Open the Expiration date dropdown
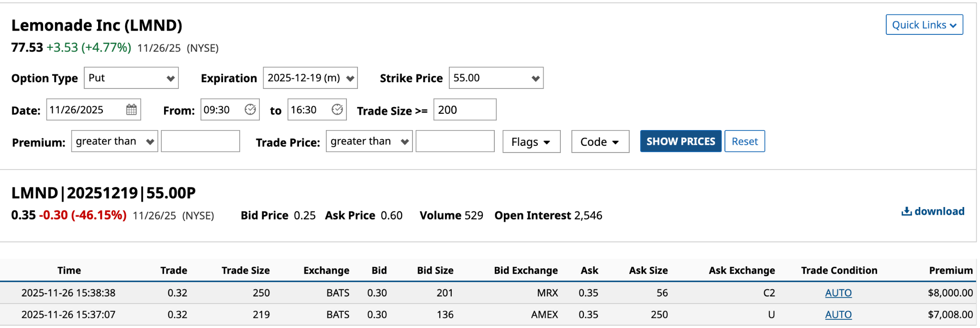This screenshot has height=328, width=980. 310,78
